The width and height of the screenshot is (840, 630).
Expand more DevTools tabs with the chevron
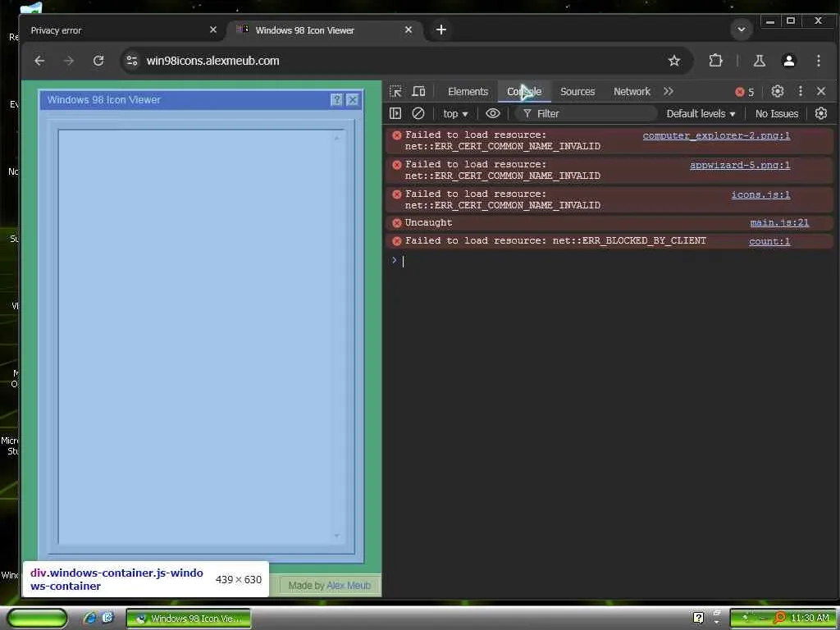pyautogui.click(x=668, y=92)
